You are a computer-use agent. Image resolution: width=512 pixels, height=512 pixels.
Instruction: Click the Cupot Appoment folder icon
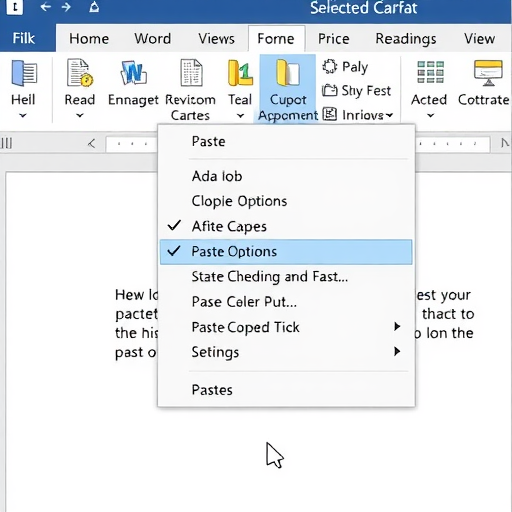tap(288, 72)
